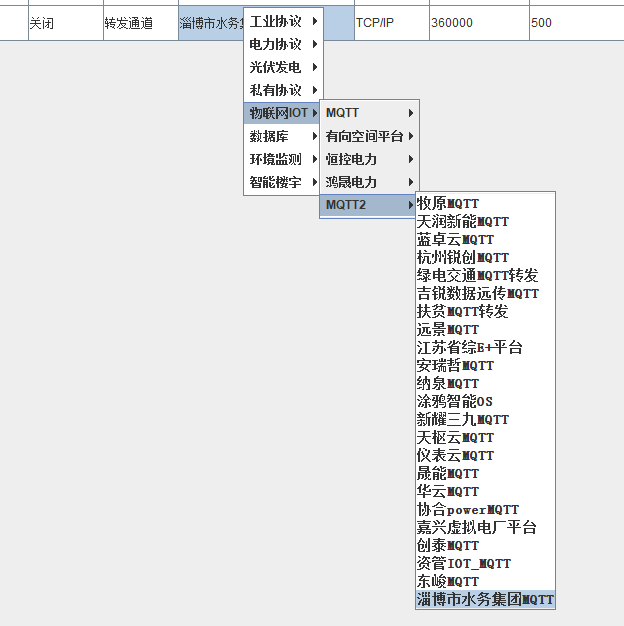Choose 扶贫MQTT转发 protocol

(x=485, y=311)
